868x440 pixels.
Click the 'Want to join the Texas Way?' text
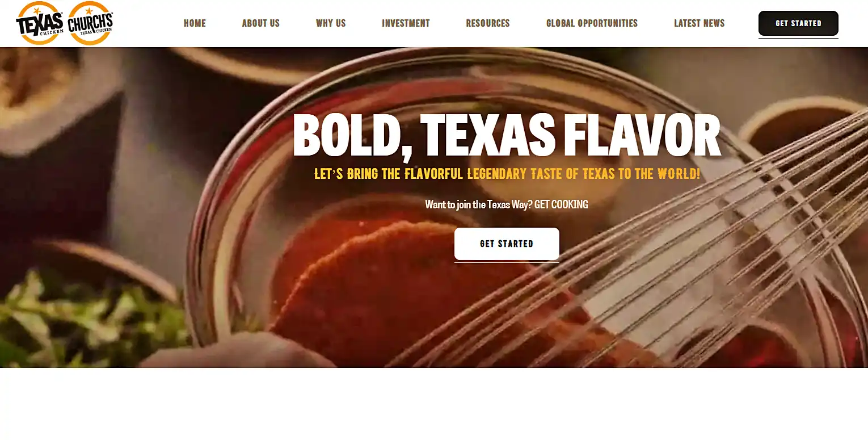479,204
